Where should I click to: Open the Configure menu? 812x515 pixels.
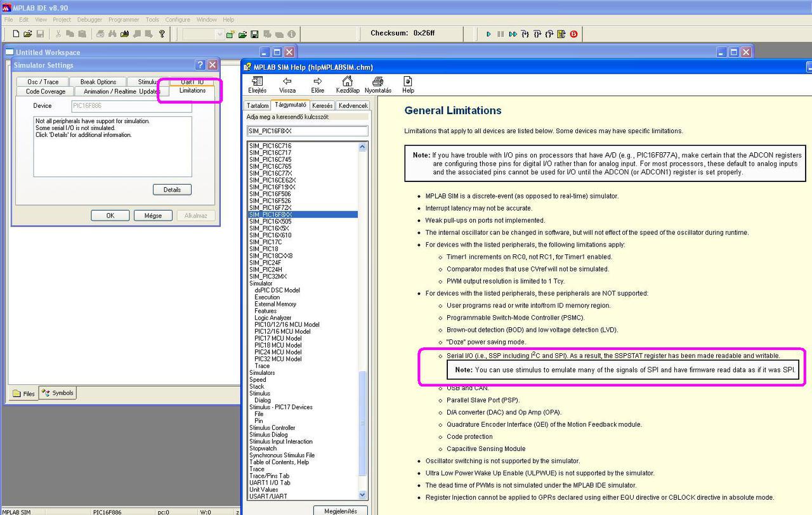(178, 20)
